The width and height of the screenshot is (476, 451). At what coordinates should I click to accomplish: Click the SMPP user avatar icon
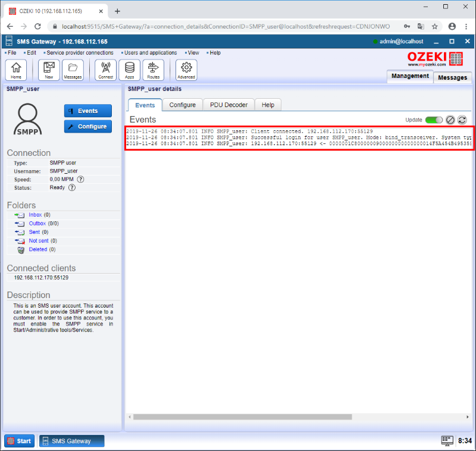click(x=27, y=119)
